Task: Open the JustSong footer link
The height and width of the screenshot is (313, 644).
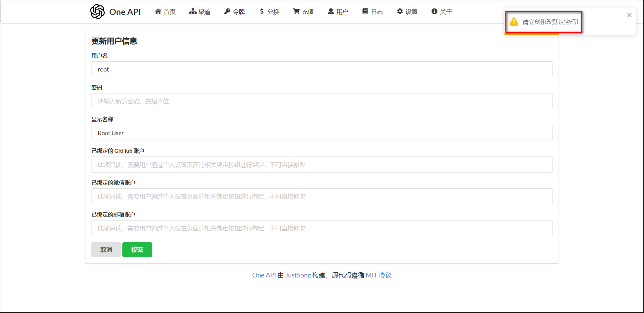Action: [x=298, y=275]
